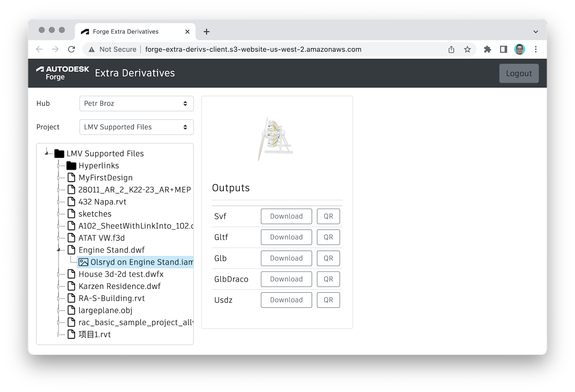
Task: Expand the largeplane.obj tree node
Action: tap(59, 310)
